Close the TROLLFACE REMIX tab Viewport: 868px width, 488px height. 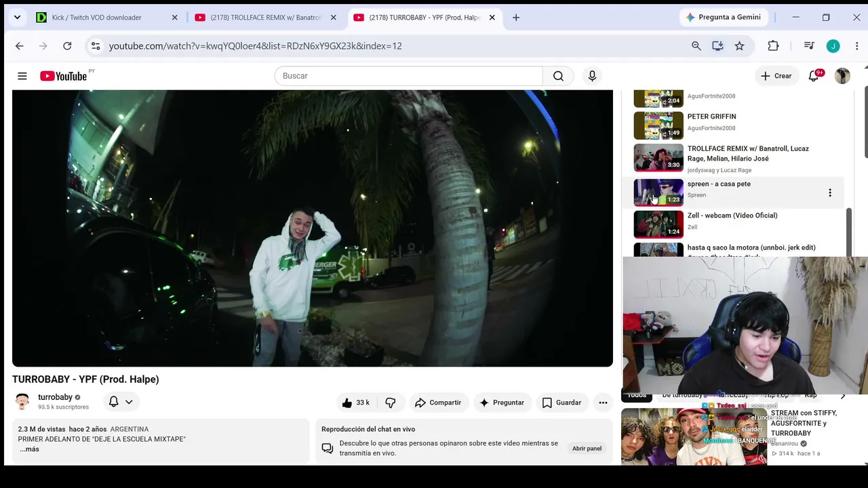333,18
